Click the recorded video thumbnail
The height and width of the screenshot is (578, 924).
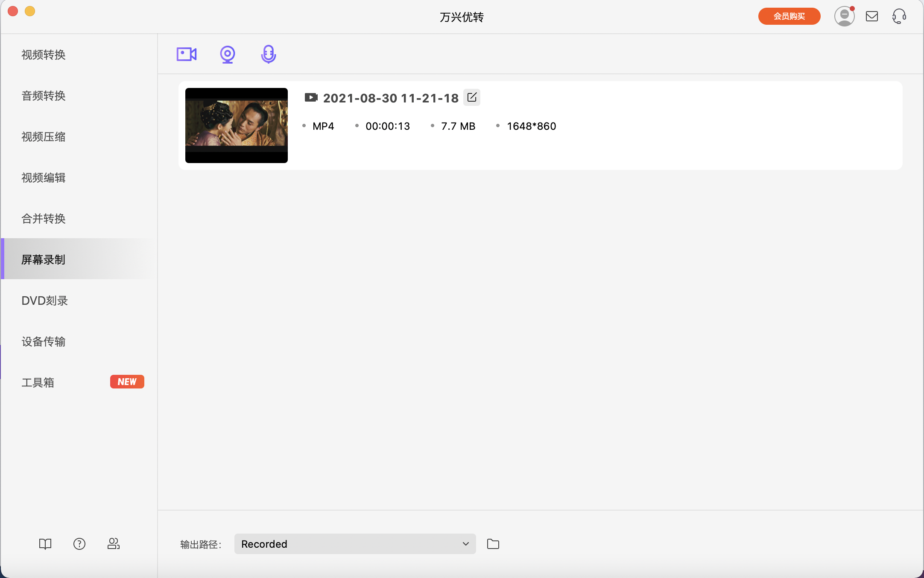point(237,125)
